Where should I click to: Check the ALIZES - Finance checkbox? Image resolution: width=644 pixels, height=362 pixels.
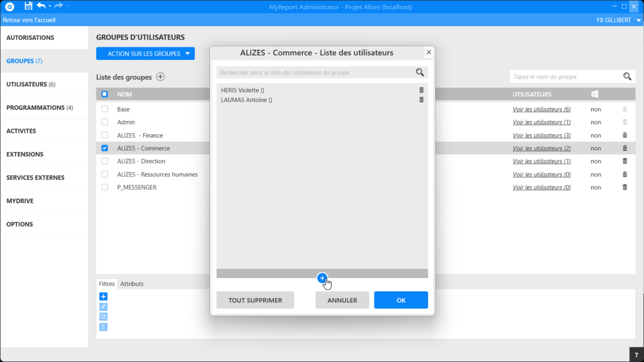click(105, 135)
